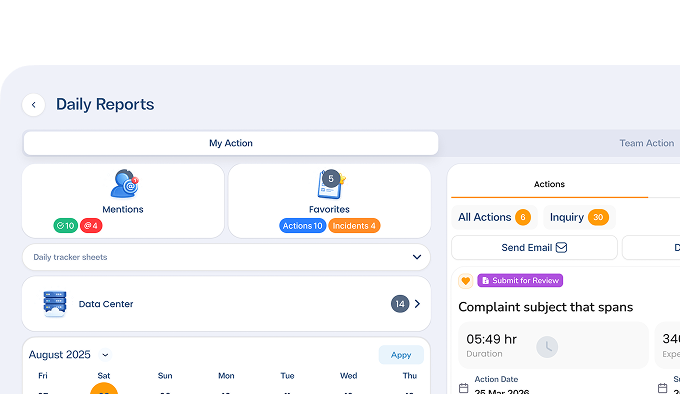Screen dimensions: 680x394
Task: Click the calendar icon beside Action Date
Action: pos(464,388)
